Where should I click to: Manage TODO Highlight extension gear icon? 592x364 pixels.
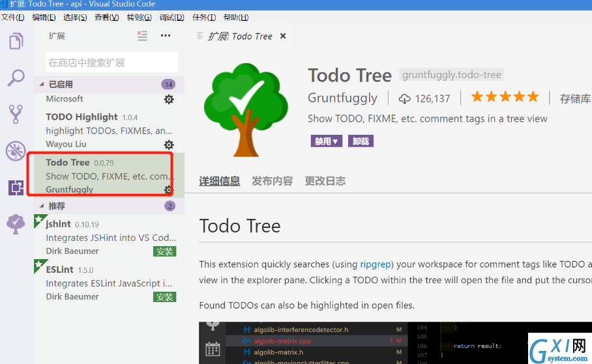169,145
